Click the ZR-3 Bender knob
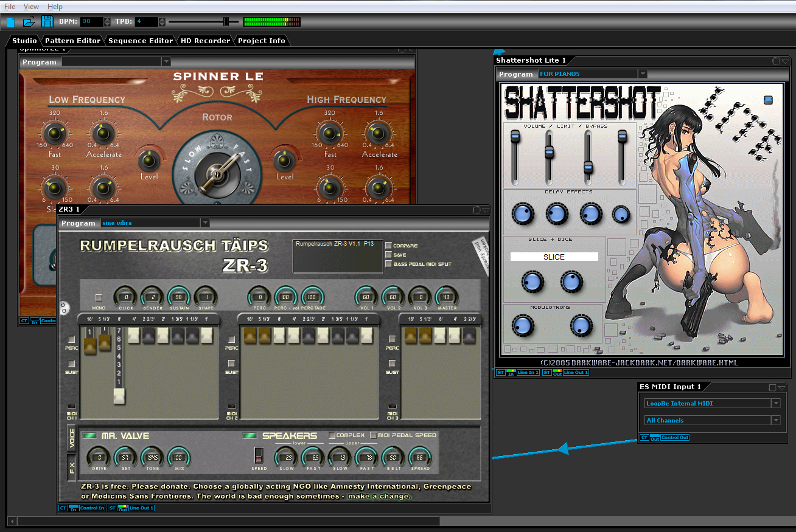The width and height of the screenshot is (796, 532). (152, 296)
